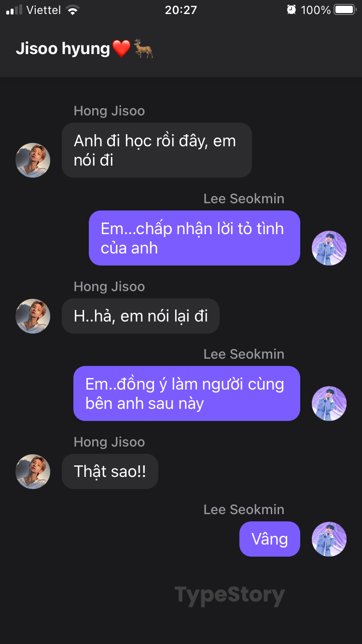The height and width of the screenshot is (644, 362).
Task: Tap the purple "Vâng" message bubble
Action: [x=269, y=539]
